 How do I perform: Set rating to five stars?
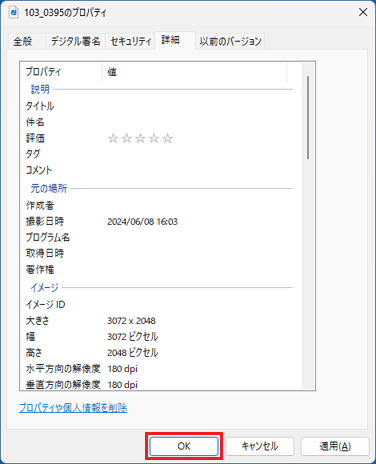168,138
